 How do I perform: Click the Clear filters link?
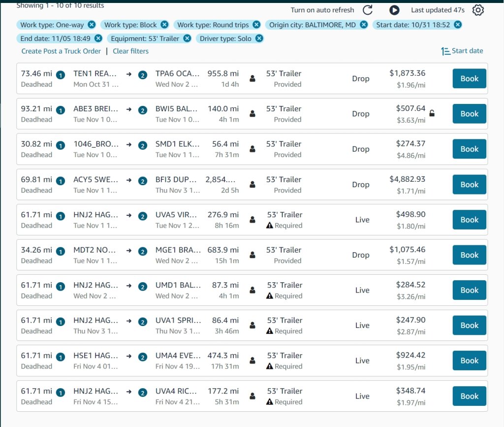point(130,51)
